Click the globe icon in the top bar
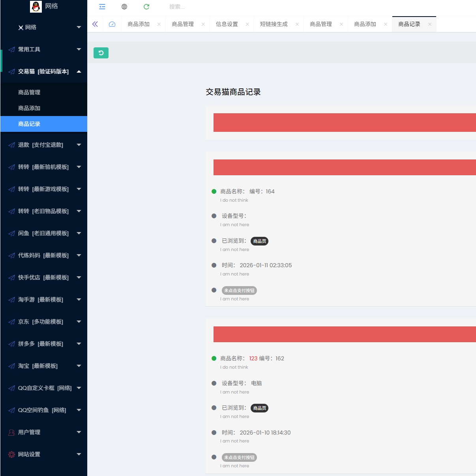Screen dimensions: 476x476 pos(124,7)
